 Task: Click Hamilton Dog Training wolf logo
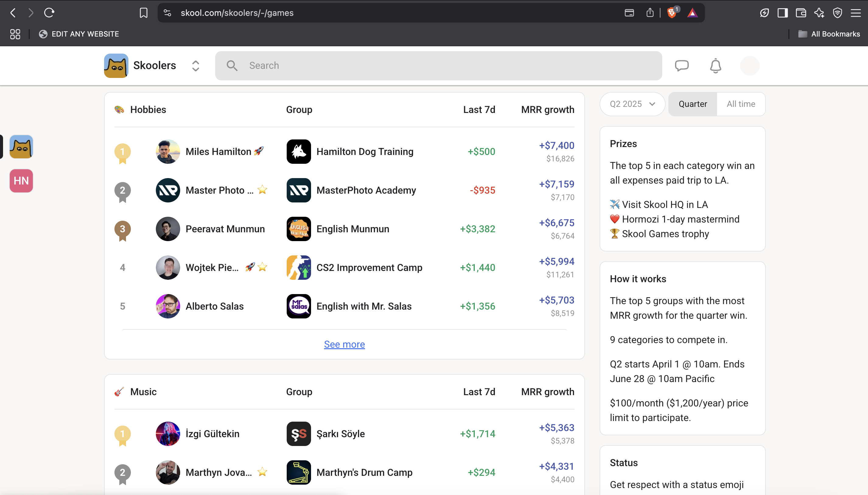point(299,152)
